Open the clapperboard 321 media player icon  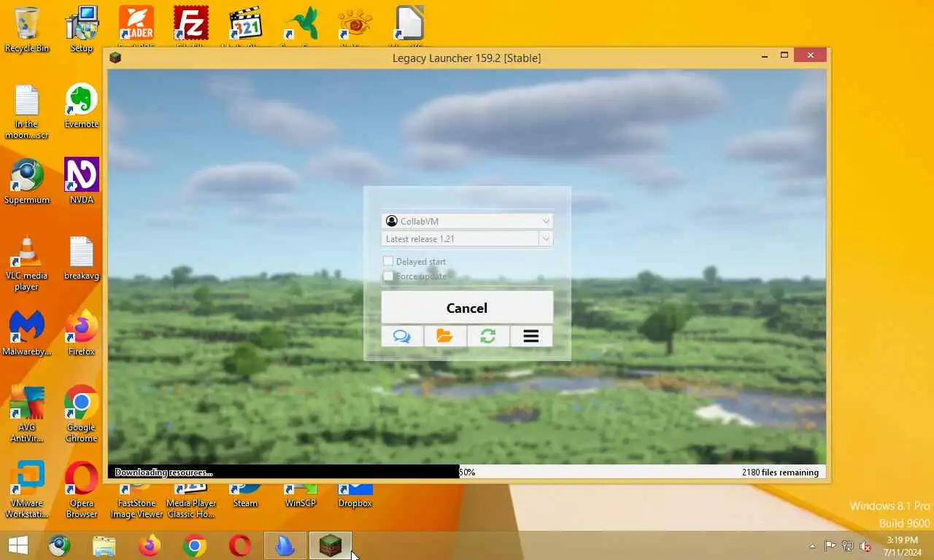click(x=244, y=23)
